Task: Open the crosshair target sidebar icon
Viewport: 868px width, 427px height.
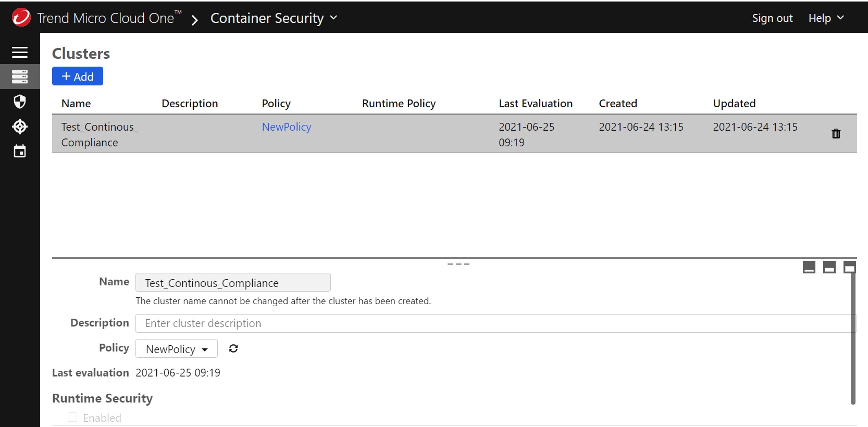Action: (20, 127)
